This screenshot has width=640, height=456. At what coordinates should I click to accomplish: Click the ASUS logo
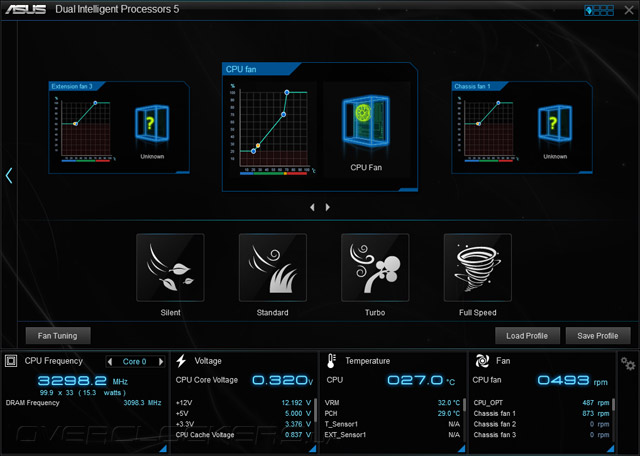pos(25,9)
